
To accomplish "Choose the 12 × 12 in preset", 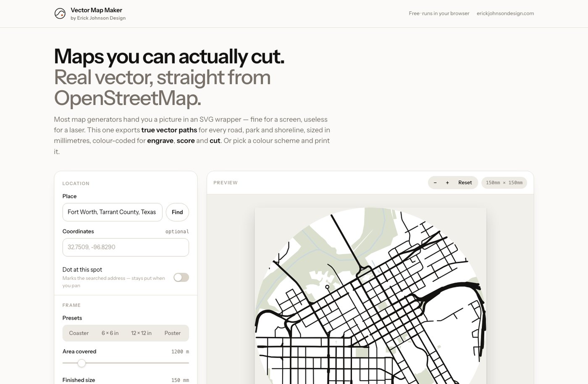I will pyautogui.click(x=141, y=333).
